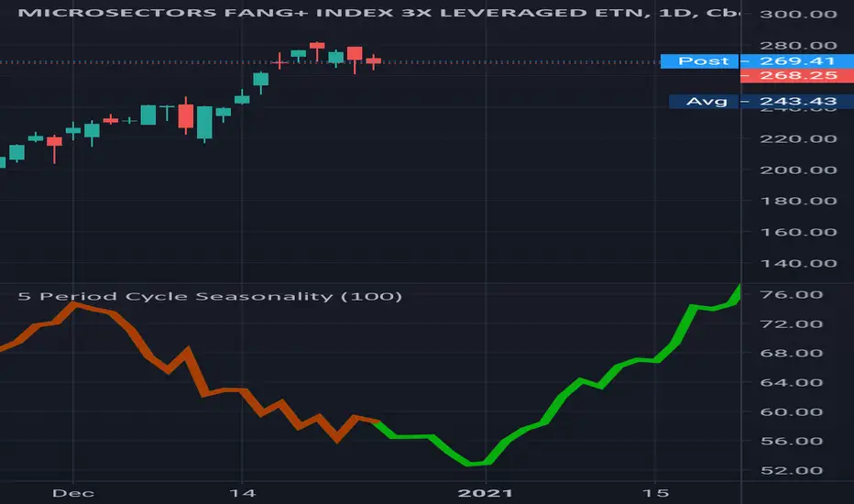854x504 pixels.
Task: Click the 72.00 indicator axis value
Action: pyautogui.click(x=791, y=324)
